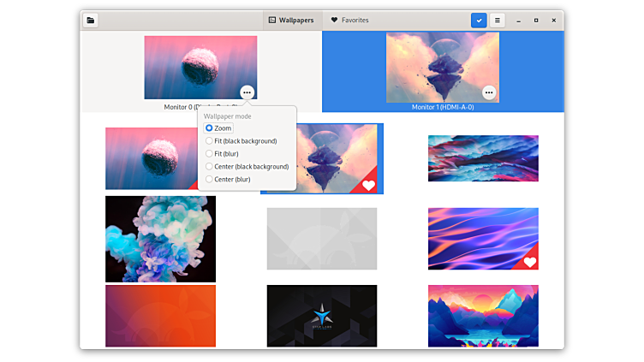Open Monitor 1 three-dot options menu
This screenshot has width=644, height=362.
click(489, 92)
